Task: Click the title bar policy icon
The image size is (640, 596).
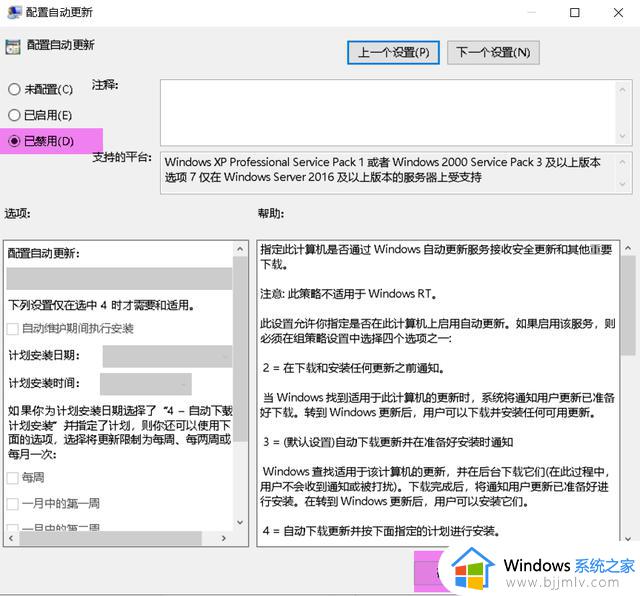Action: click(x=14, y=12)
